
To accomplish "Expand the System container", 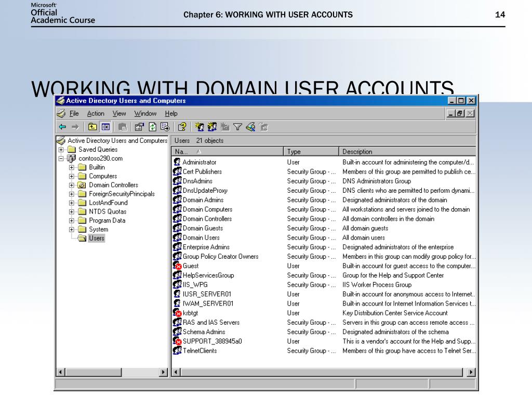I will (71, 229).
